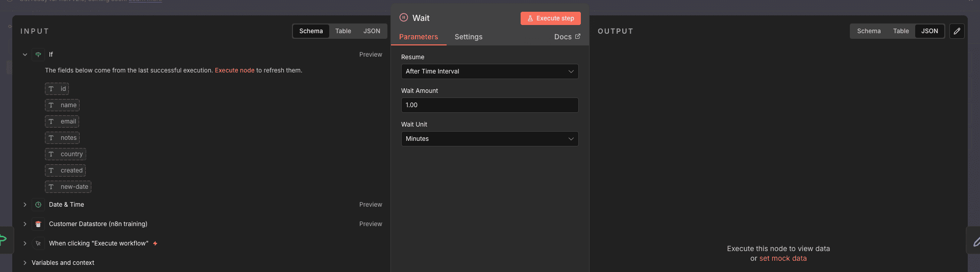This screenshot has width=980, height=272.
Task: Click the If node icon
Action: click(38, 55)
